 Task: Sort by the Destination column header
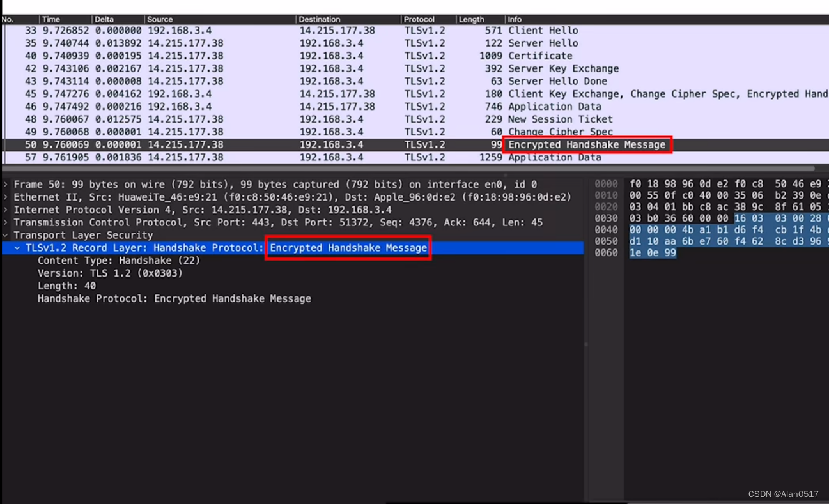(x=348, y=19)
